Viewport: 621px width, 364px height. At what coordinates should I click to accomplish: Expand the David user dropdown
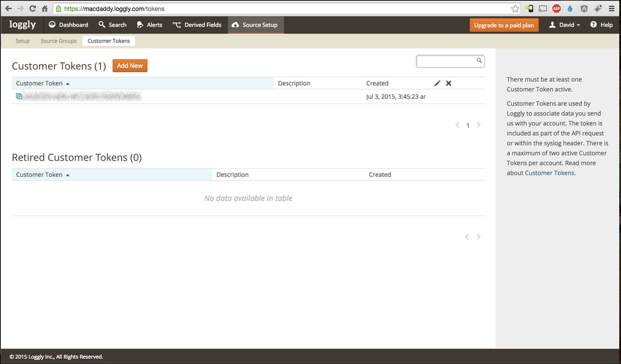[x=564, y=25]
